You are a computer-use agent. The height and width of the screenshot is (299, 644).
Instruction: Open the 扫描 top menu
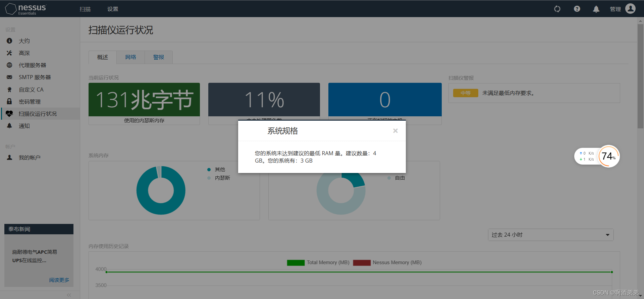85,9
